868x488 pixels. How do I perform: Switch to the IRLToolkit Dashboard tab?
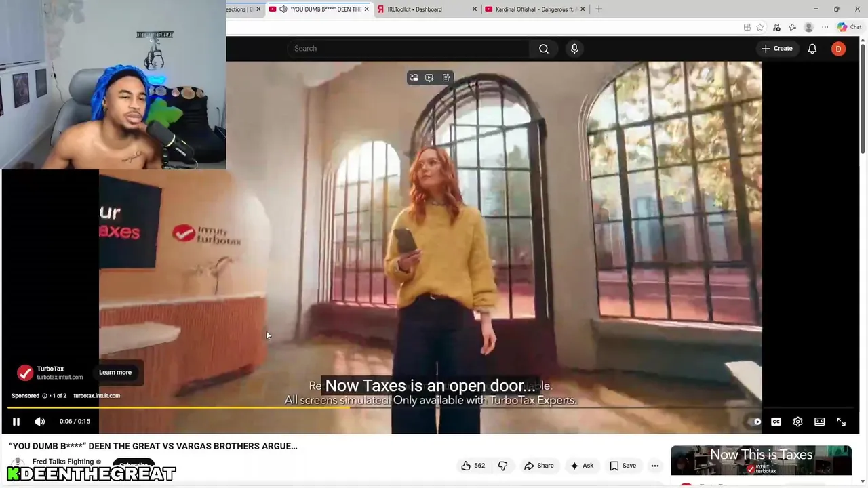[x=427, y=9]
